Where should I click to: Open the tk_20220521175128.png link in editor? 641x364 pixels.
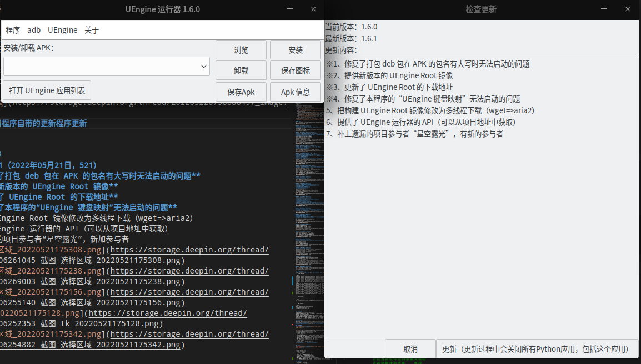click(168, 314)
